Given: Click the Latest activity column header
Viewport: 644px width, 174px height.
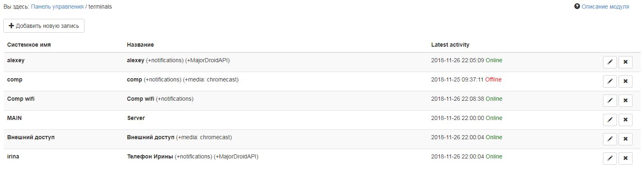Looking at the screenshot, I should 450,45.
